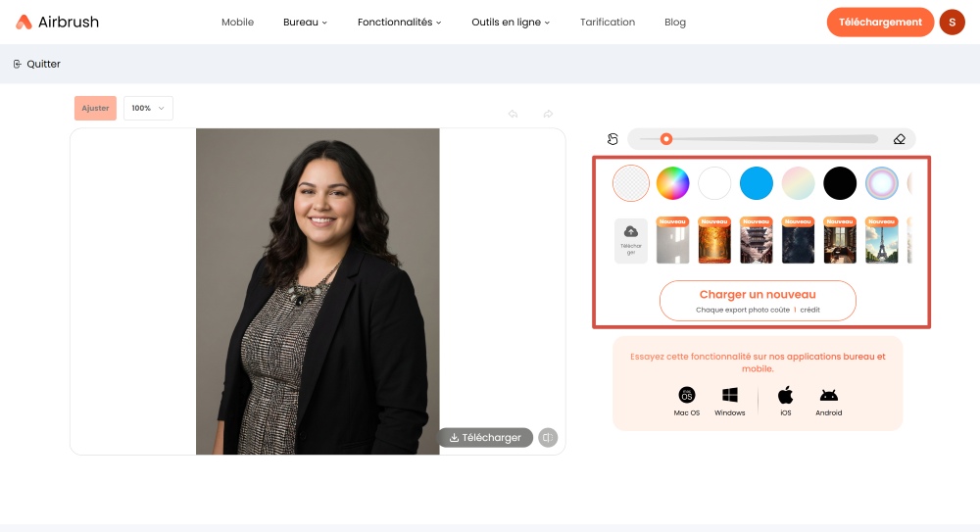
Task: Click the Charger un nouveau button
Action: [x=758, y=301]
